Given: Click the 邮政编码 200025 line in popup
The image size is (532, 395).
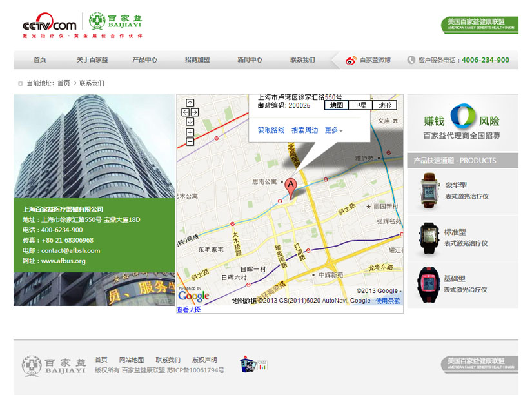Looking at the screenshot, I should pos(284,106).
